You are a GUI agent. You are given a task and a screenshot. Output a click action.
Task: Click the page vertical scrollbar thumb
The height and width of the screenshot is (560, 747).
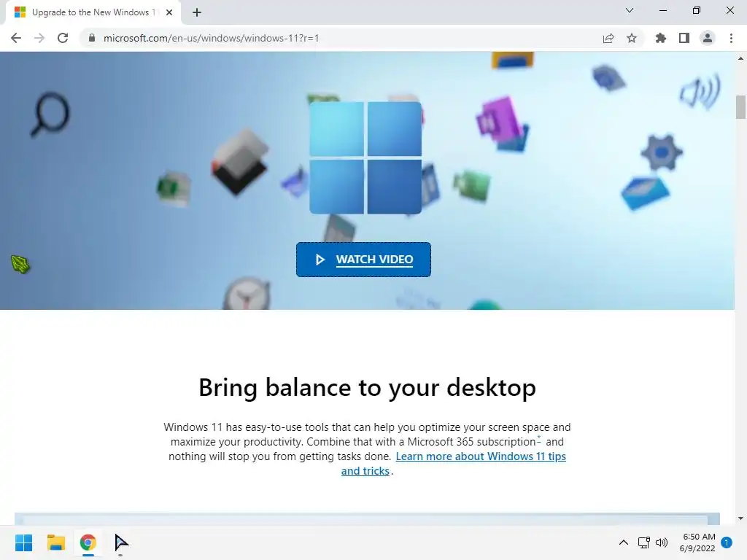(740, 107)
